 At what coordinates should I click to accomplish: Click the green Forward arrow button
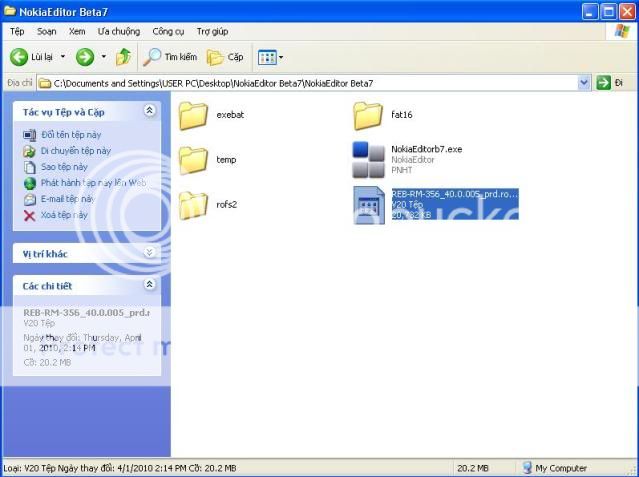[x=85, y=57]
